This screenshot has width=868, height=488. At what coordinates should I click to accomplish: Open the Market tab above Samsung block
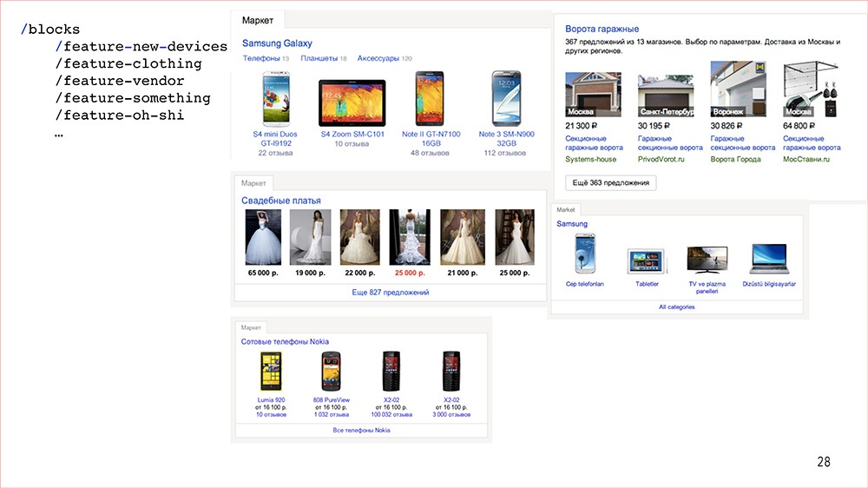(565, 210)
